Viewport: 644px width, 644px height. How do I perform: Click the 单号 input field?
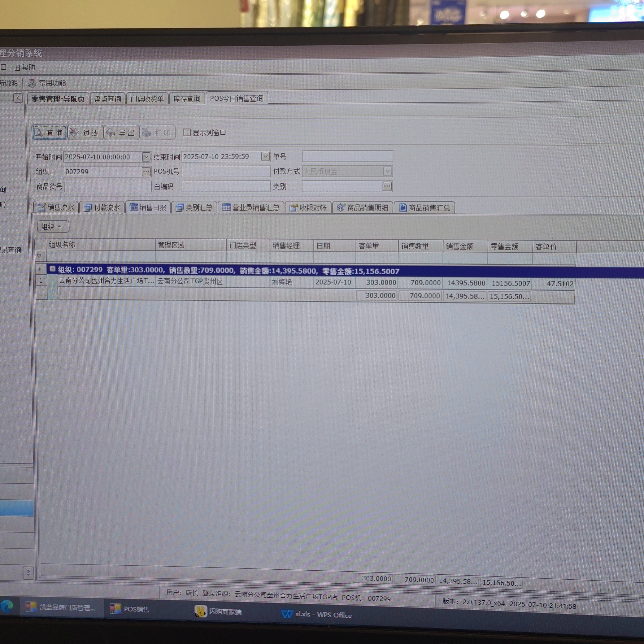coord(347,156)
